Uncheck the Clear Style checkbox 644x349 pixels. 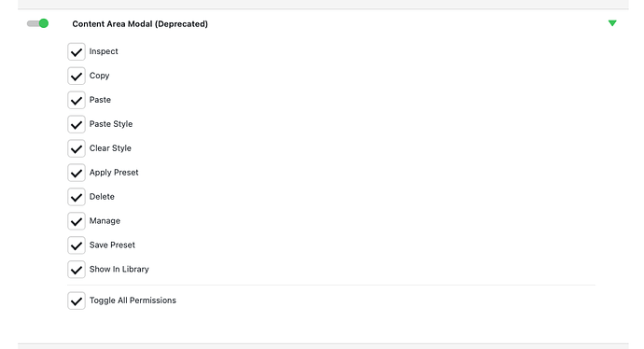point(77,148)
